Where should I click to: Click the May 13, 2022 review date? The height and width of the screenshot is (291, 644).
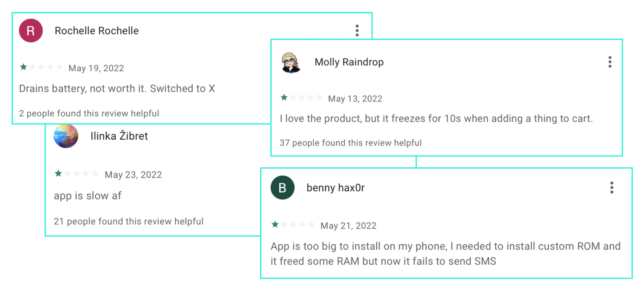point(355,99)
